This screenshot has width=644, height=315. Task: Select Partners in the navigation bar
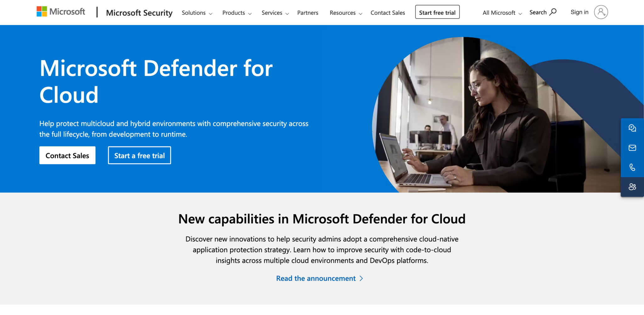click(308, 13)
